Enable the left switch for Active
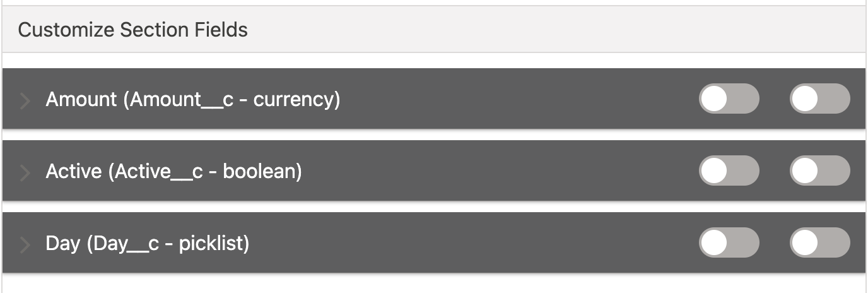This screenshot has width=868, height=293. 729,171
